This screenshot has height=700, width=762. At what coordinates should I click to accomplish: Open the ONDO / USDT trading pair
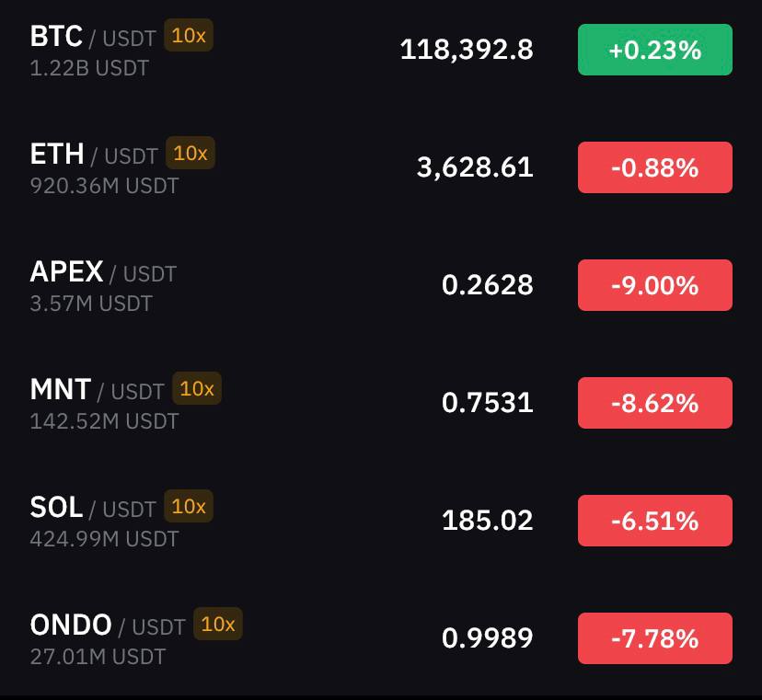tap(381, 638)
